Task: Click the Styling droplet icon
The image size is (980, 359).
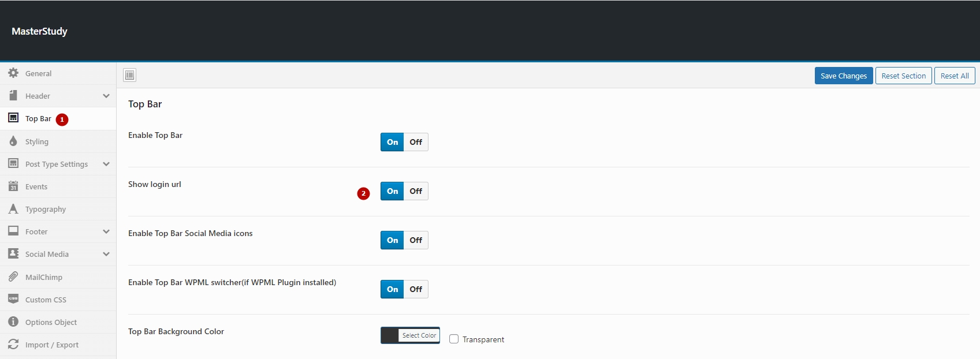Action: (13, 141)
